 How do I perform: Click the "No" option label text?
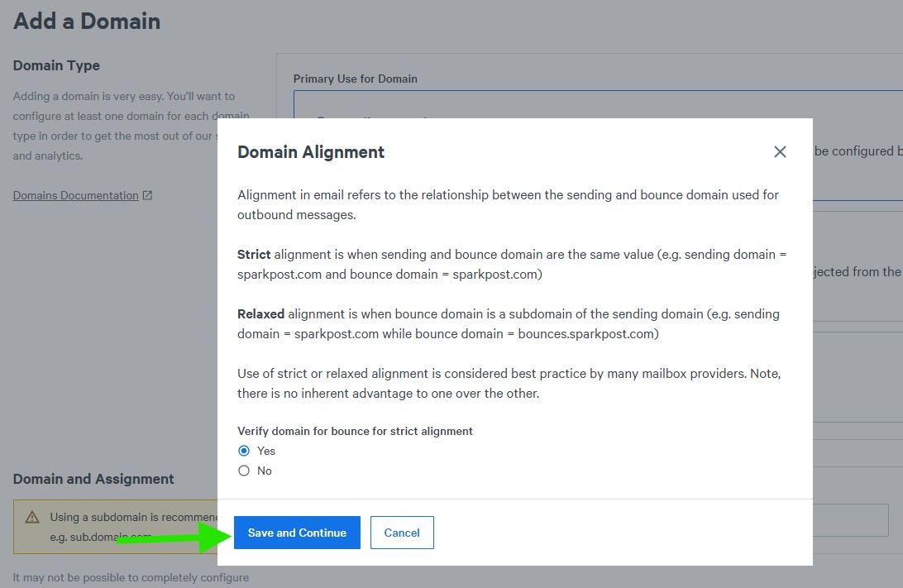coord(265,471)
